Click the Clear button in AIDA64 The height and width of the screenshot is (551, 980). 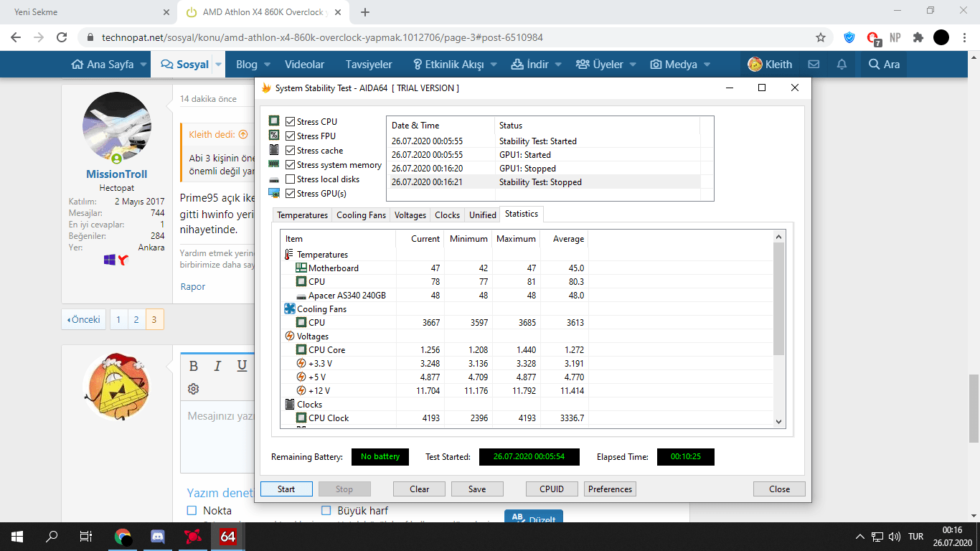[x=420, y=489]
